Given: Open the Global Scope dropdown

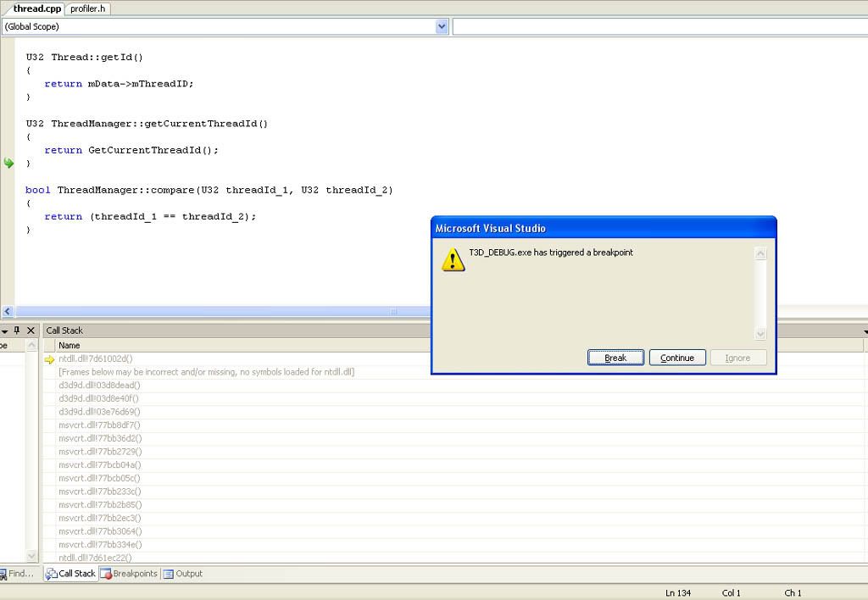Looking at the screenshot, I should coord(442,26).
